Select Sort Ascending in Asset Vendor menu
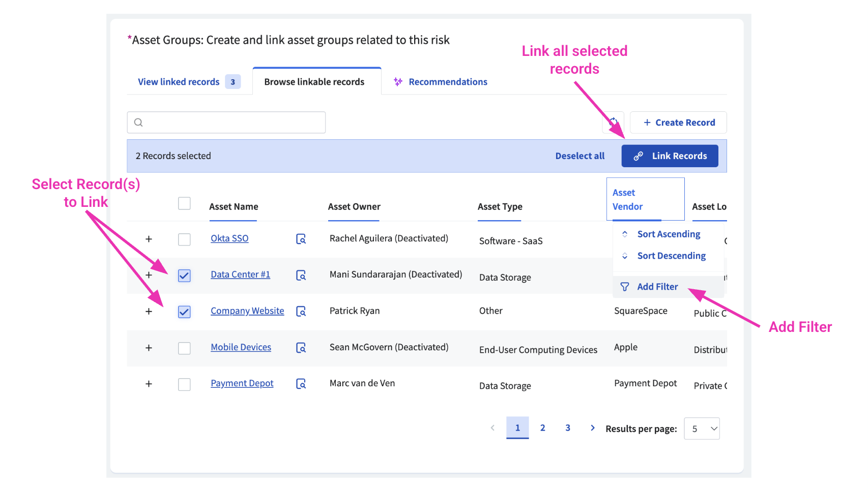The height and width of the screenshot is (491, 868). point(668,234)
